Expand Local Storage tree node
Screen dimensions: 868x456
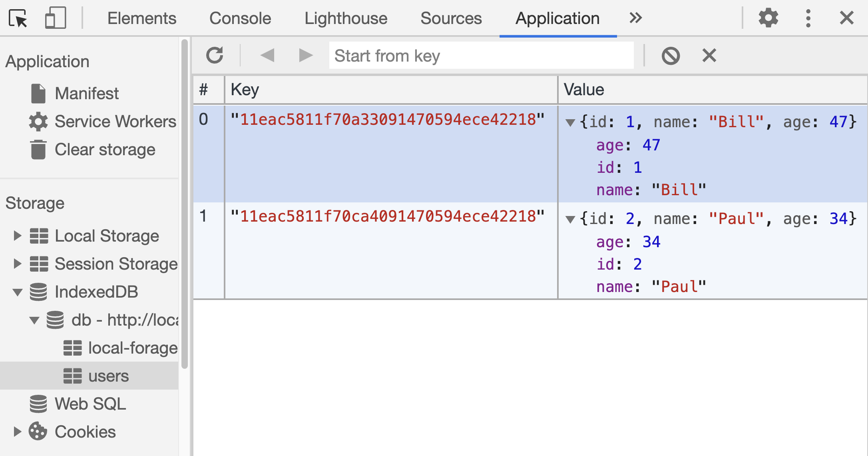tap(17, 236)
